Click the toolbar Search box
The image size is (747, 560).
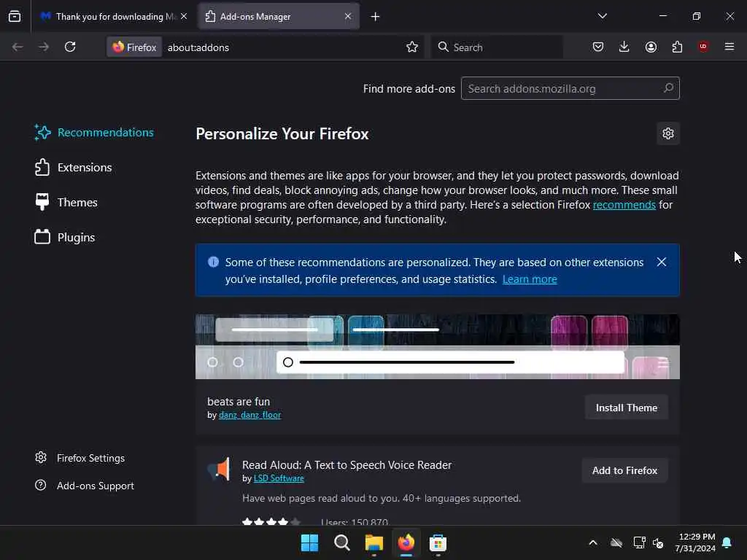[x=497, y=47]
